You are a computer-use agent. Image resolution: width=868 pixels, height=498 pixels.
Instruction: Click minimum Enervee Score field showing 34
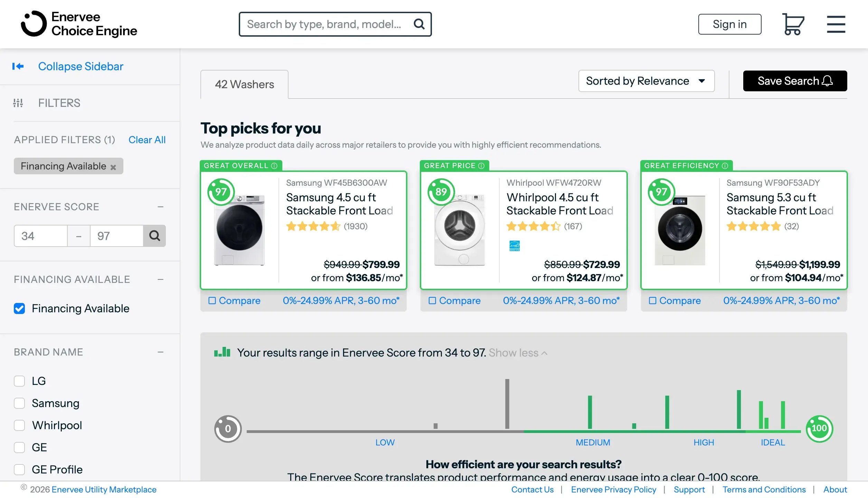point(41,236)
